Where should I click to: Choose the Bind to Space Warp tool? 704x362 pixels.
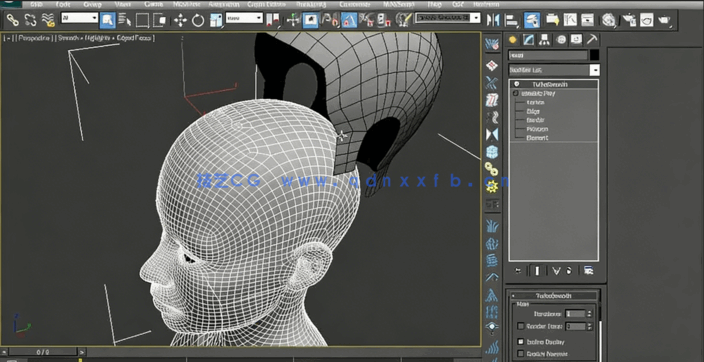[48, 20]
